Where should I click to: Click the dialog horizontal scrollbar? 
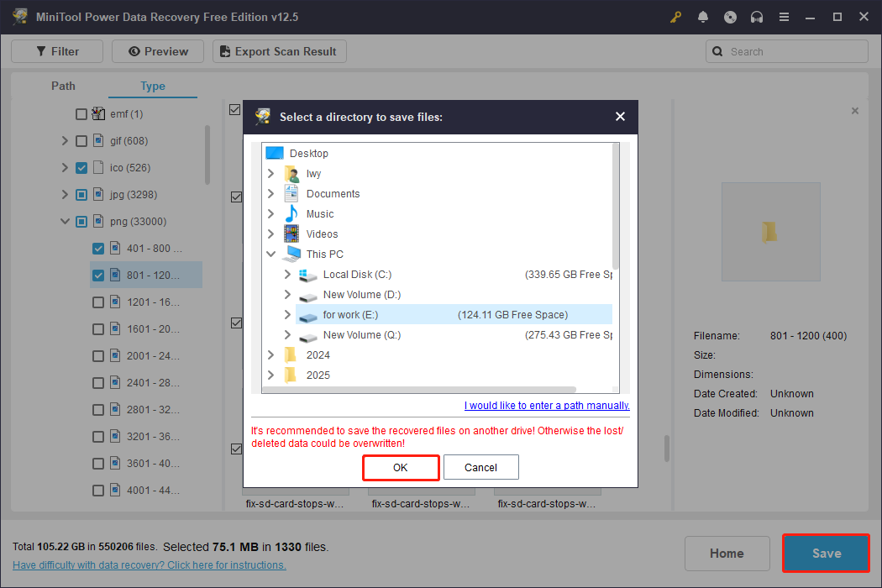[420, 390]
